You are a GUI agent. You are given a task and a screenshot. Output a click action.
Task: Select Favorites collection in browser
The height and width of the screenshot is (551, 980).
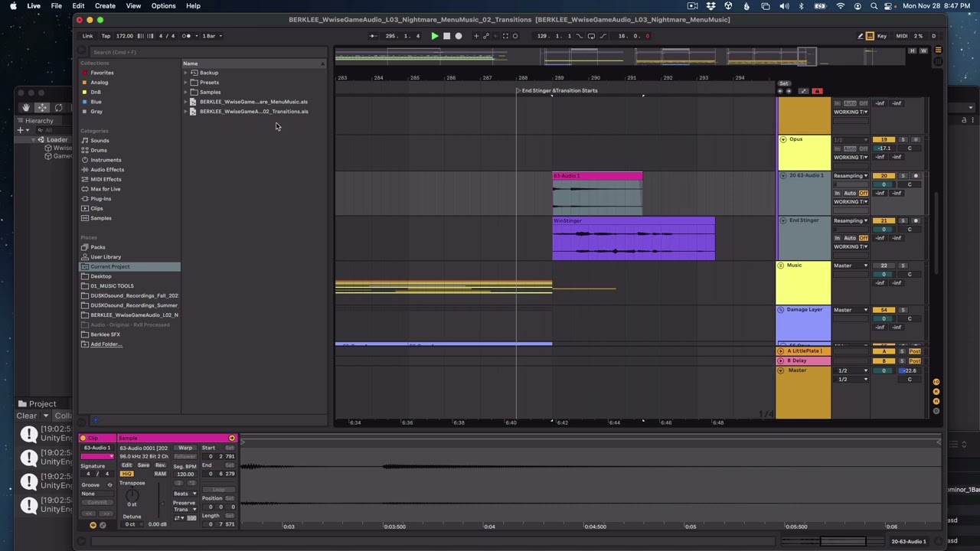tap(102, 73)
